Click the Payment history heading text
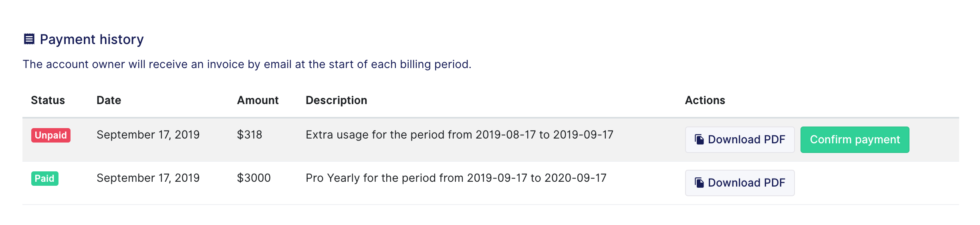980x225 pixels. [92, 39]
